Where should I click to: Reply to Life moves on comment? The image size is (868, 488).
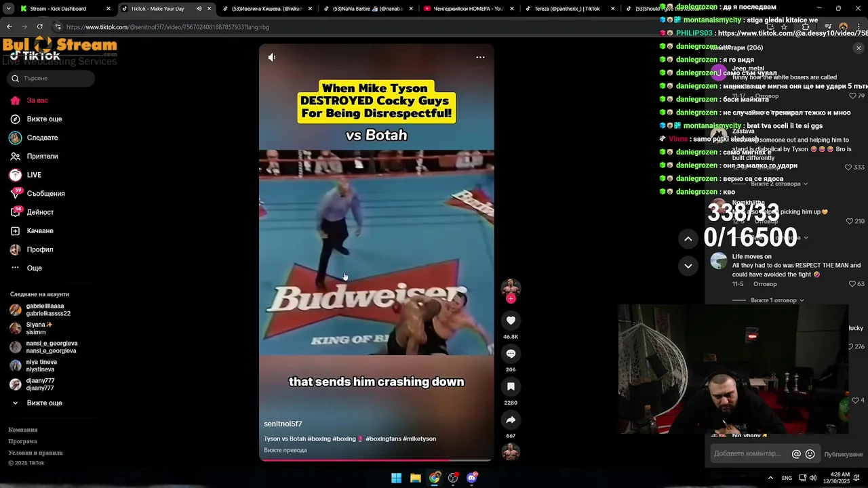click(766, 284)
